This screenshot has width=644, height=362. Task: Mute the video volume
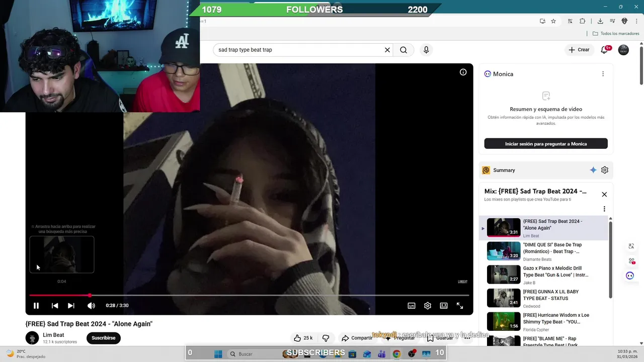(91, 306)
